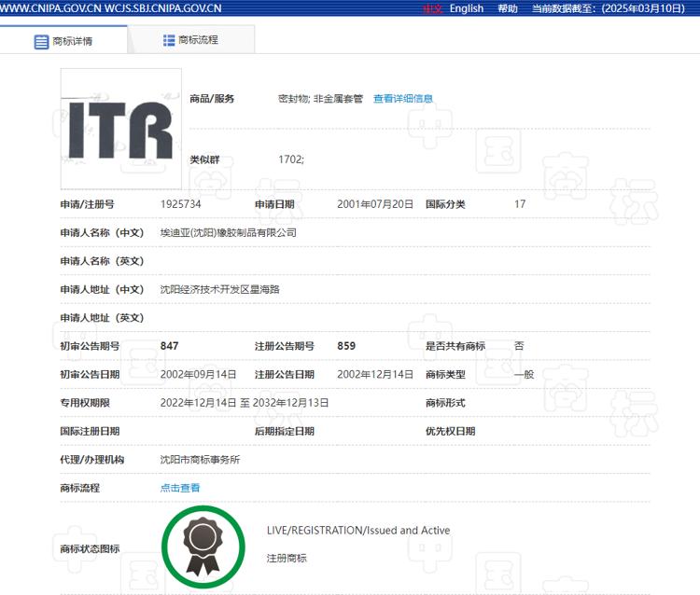Select international class value 17
Screen dimensions: 700x595
[520, 204]
